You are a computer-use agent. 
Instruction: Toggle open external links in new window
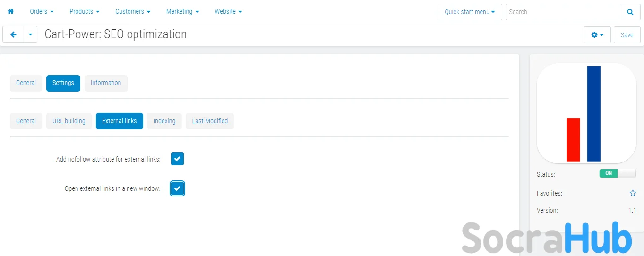point(177,188)
